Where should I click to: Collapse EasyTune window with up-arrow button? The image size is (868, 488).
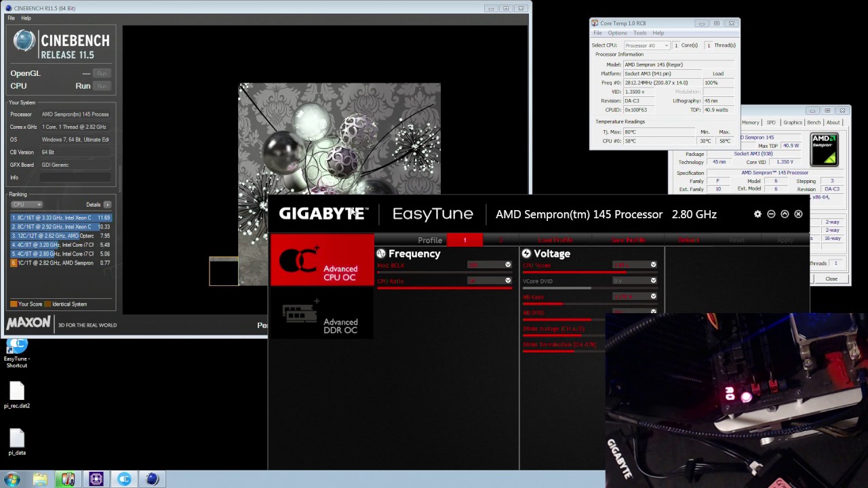point(785,214)
